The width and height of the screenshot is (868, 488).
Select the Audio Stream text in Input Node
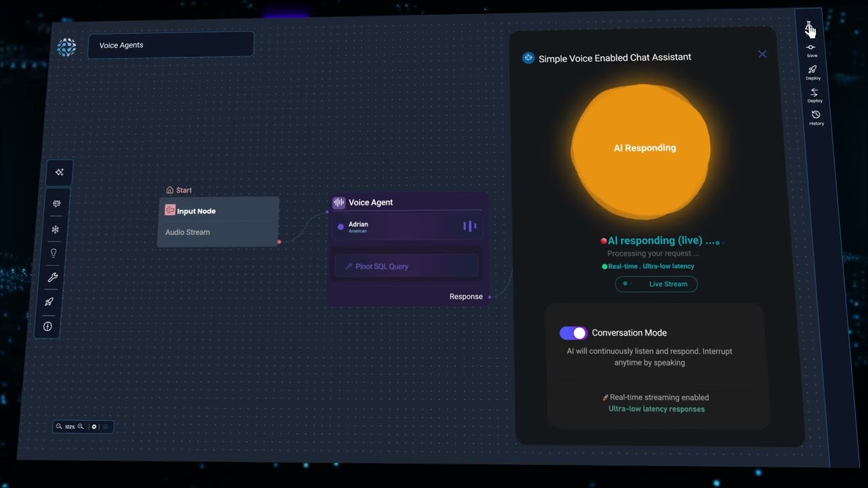[x=188, y=232]
